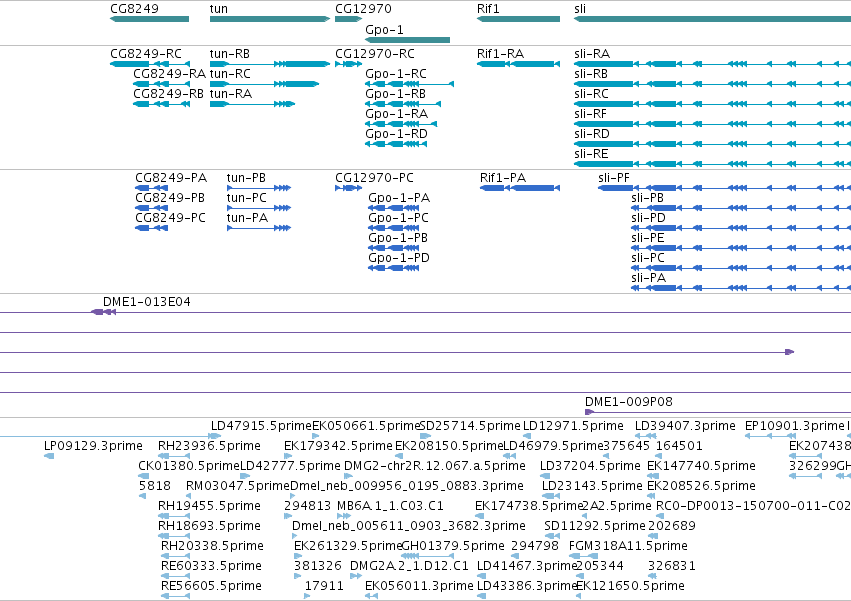Select the sli-PD protein label
This screenshot has height=601, width=851.
click(648, 218)
